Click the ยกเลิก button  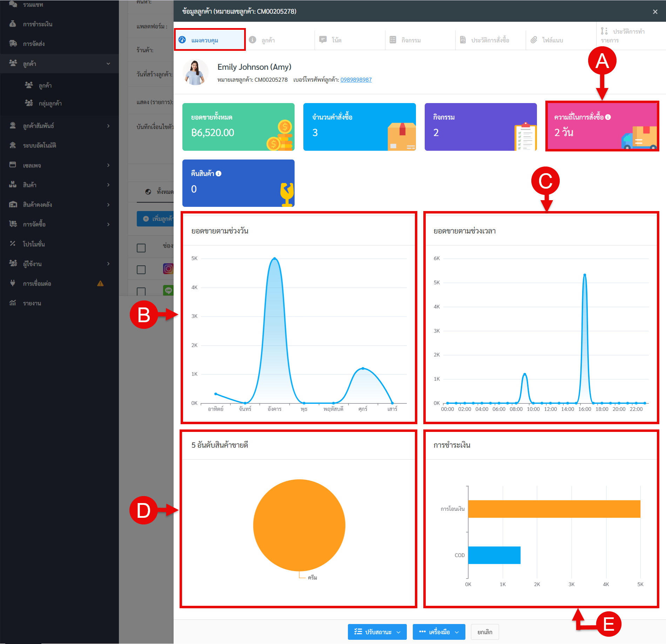tap(485, 632)
